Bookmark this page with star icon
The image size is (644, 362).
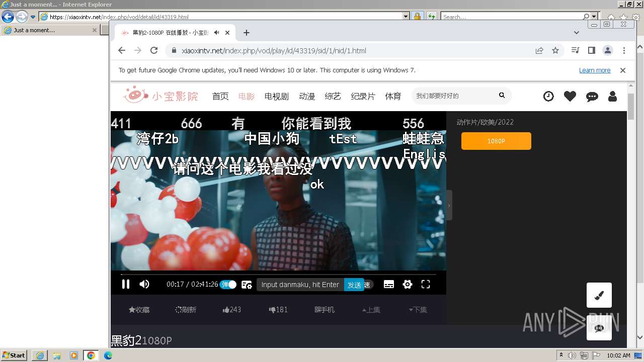[555, 50]
